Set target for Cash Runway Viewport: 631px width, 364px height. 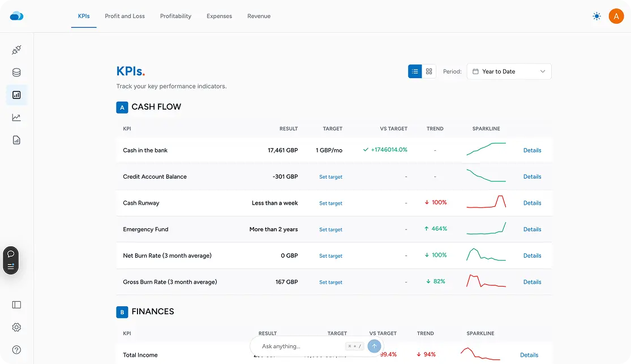(330, 203)
